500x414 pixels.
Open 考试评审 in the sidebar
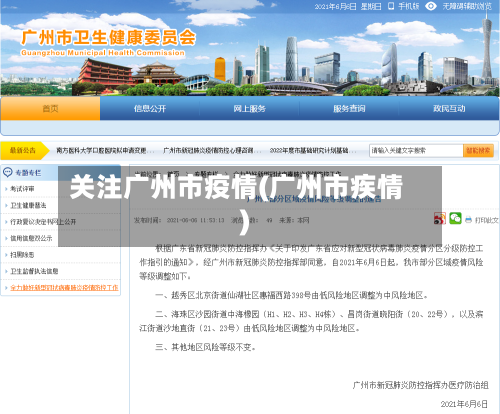22,189
